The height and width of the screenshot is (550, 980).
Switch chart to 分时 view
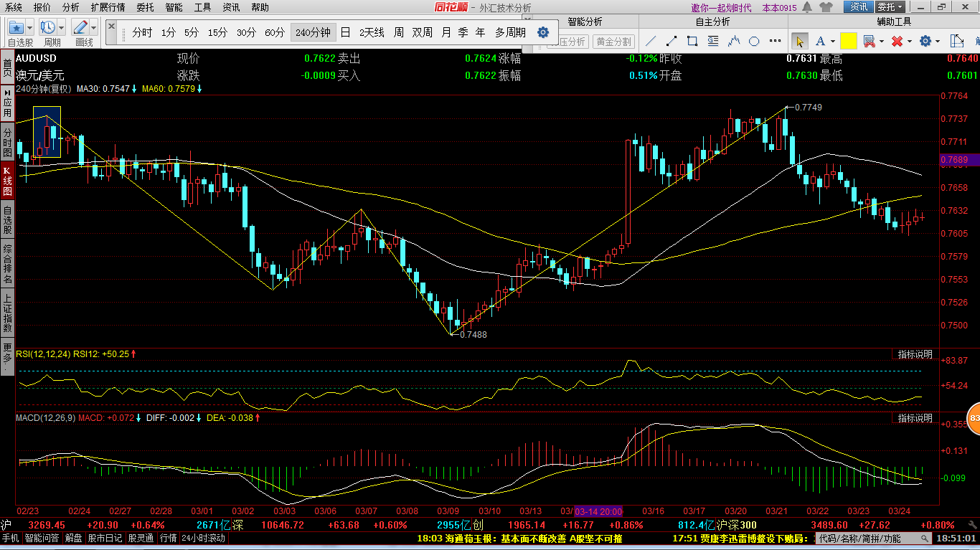click(x=142, y=32)
